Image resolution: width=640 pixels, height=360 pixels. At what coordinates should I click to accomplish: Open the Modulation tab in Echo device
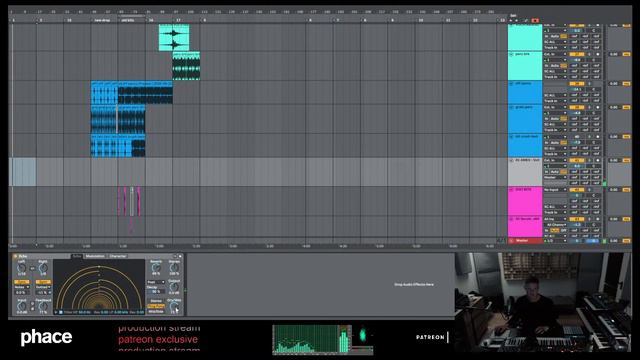tap(95, 256)
